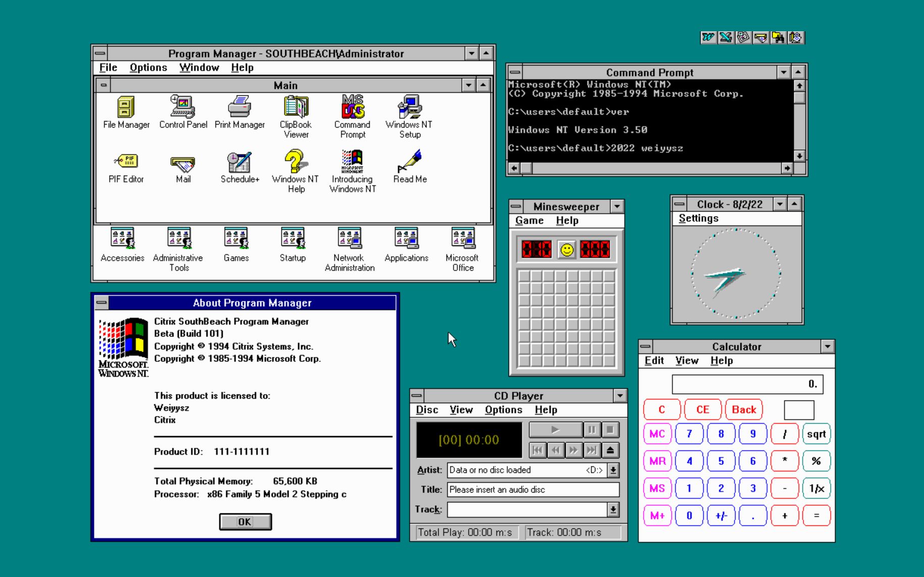Open the Artist drive dropdown in CD Player
The height and width of the screenshot is (577, 924).
613,470
